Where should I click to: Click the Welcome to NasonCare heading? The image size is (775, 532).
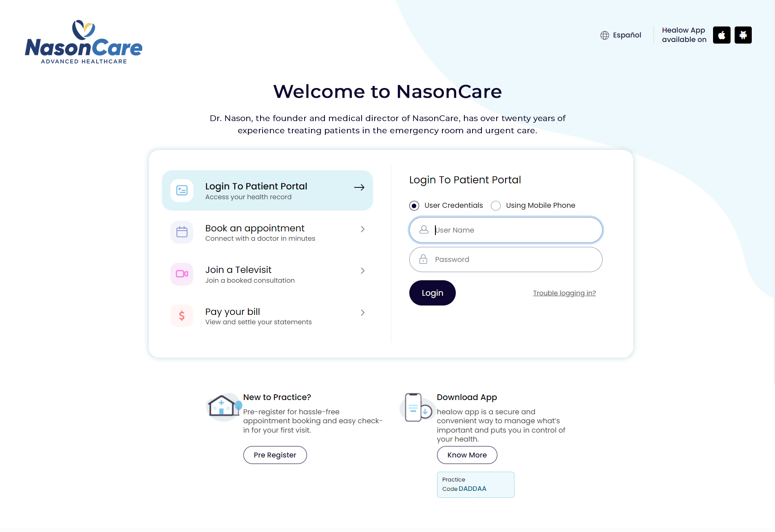point(387,92)
